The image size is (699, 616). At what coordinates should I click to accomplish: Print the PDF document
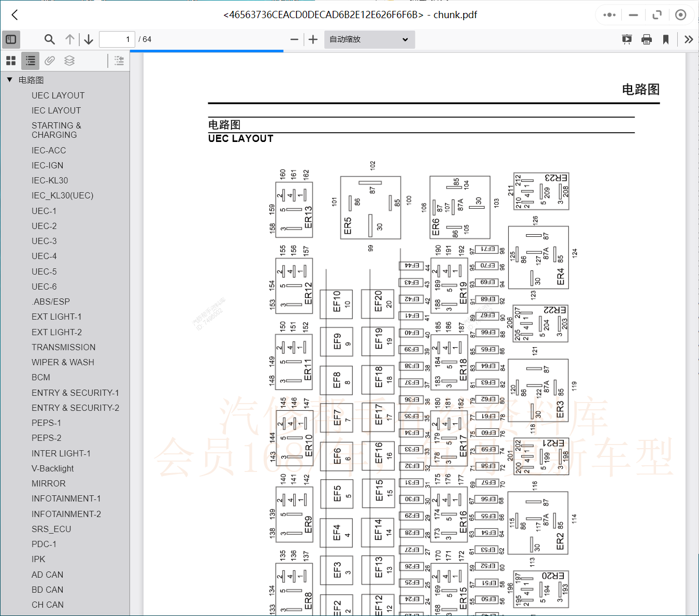(x=646, y=39)
